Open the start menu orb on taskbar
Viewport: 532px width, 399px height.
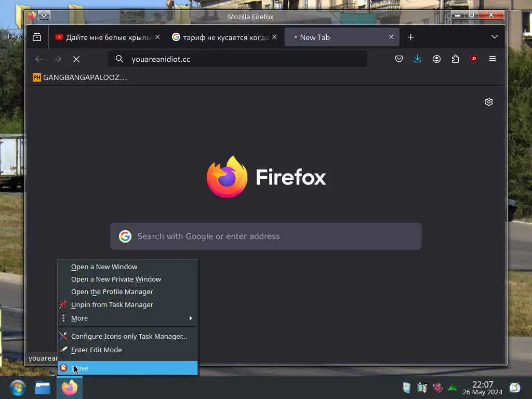point(18,388)
